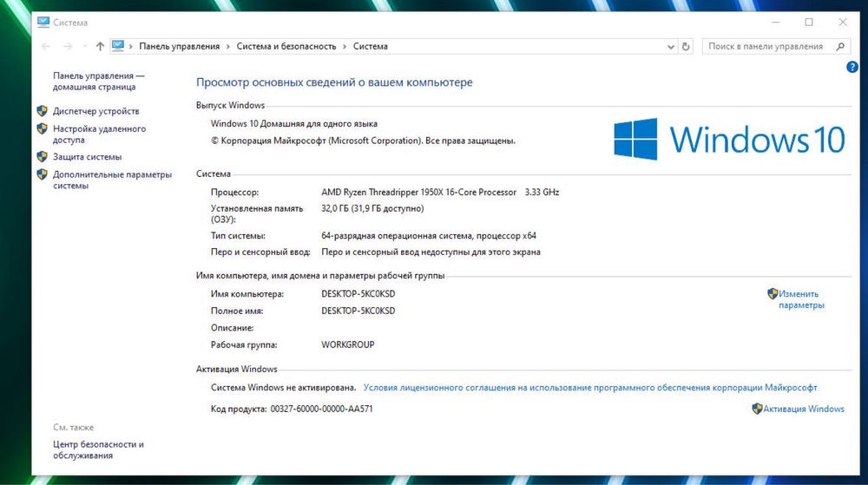Image resolution: width=868 pixels, height=485 pixels.
Task: Click the product code 00327-60000-00000-AA571
Action: (x=322, y=410)
